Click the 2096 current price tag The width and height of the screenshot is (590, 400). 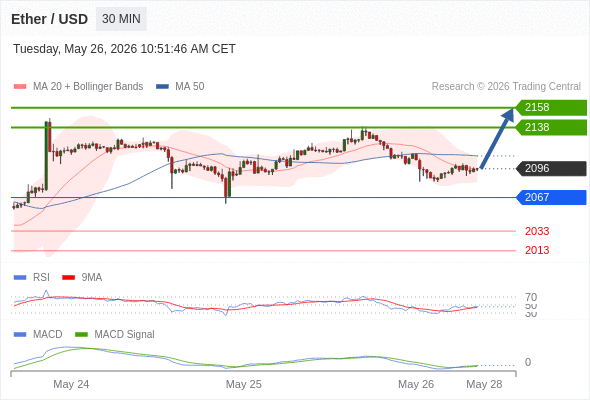pos(551,169)
